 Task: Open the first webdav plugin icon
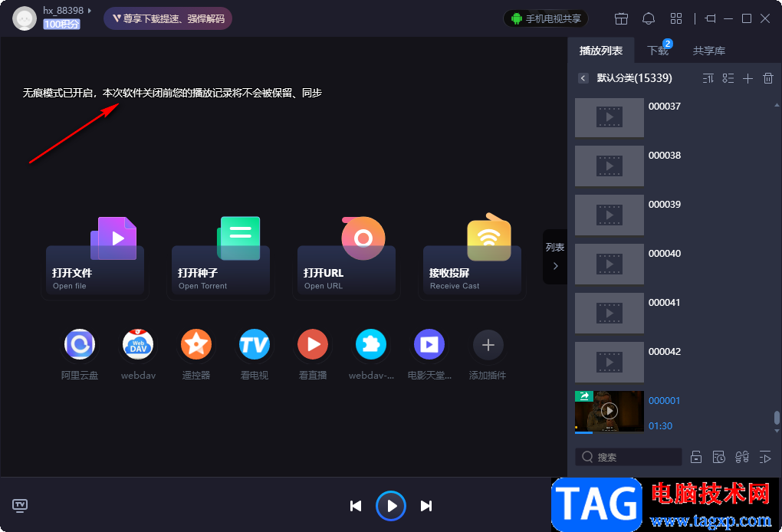(x=138, y=344)
